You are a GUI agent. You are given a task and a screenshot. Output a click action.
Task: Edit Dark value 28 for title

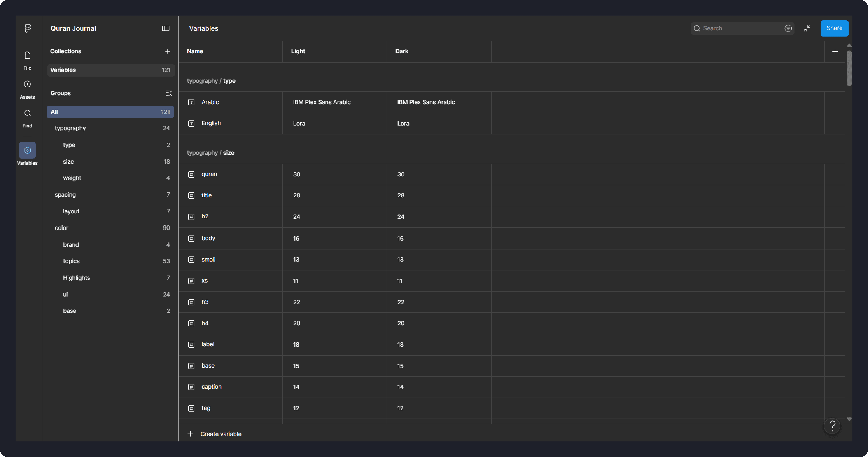pyautogui.click(x=439, y=196)
